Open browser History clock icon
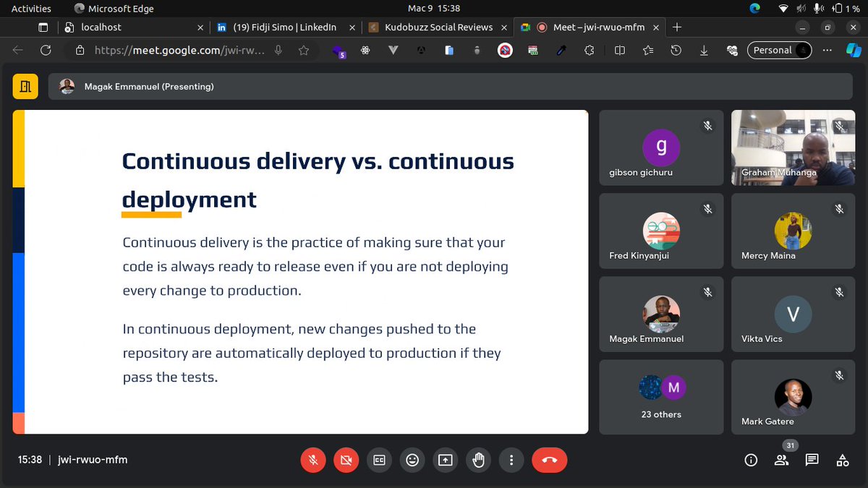Screen dimensions: 868x488 (x=676, y=51)
